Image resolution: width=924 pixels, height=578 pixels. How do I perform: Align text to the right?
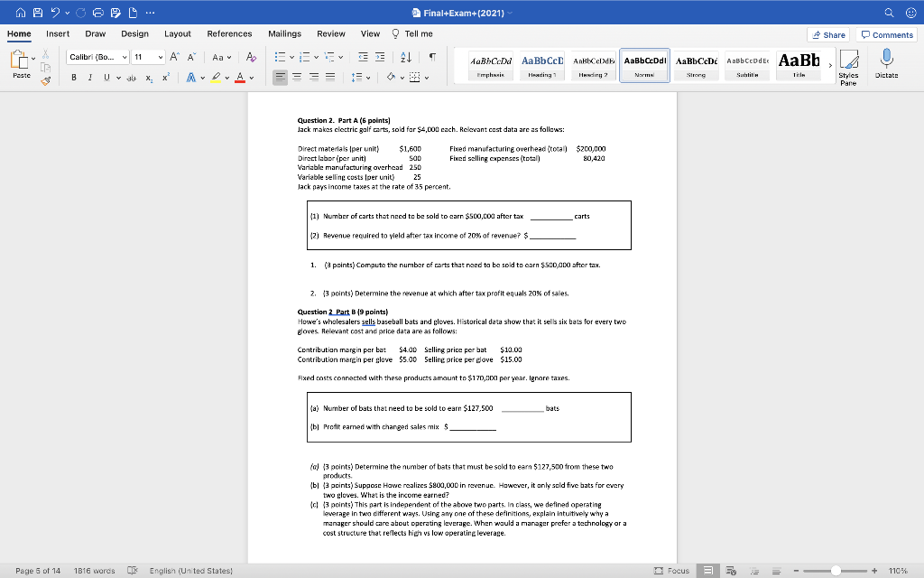(x=313, y=78)
